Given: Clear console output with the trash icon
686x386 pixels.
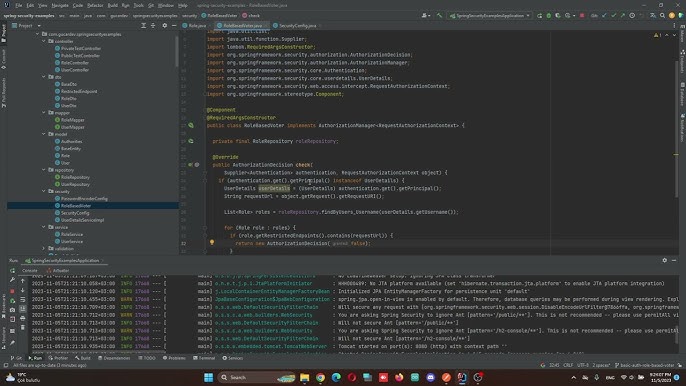Looking at the screenshot, I should point(23,327).
